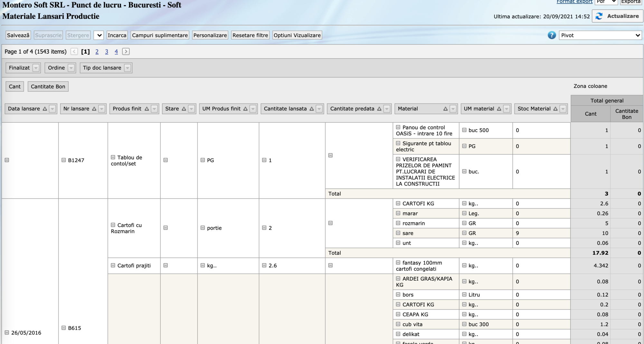Click the blue help question mark icon
644x344 pixels.
(552, 35)
